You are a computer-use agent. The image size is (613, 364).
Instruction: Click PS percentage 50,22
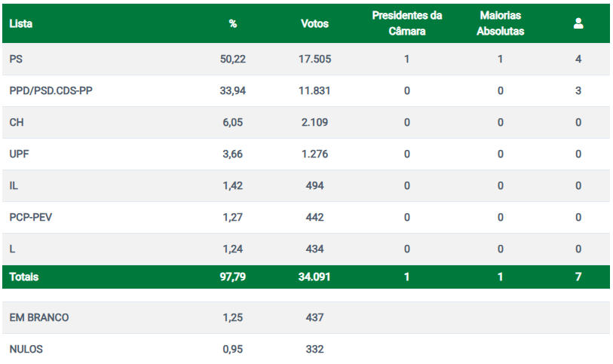pos(233,59)
